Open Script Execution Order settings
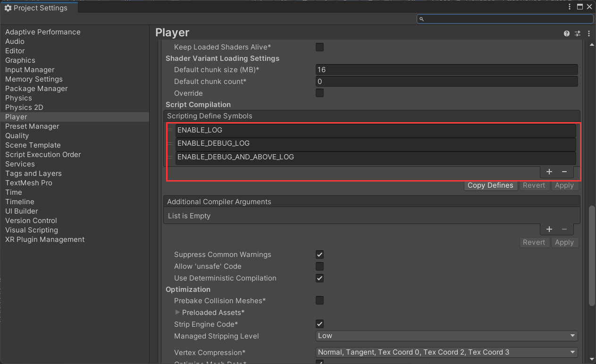Viewport: 596px width, 364px height. coord(43,155)
